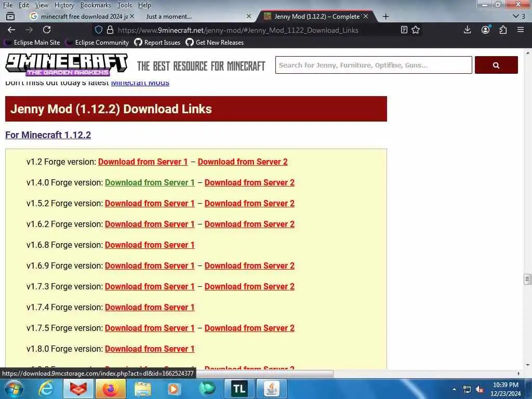Click the horizontal scrollbar at page bottom
Viewport: 532px width, 399px height.
coord(264,374)
